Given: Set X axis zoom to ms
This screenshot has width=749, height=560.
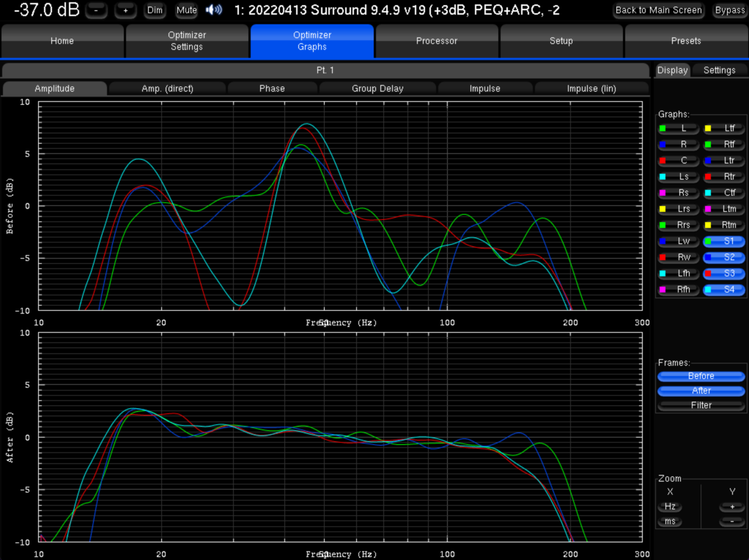Looking at the screenshot, I should (x=670, y=521).
